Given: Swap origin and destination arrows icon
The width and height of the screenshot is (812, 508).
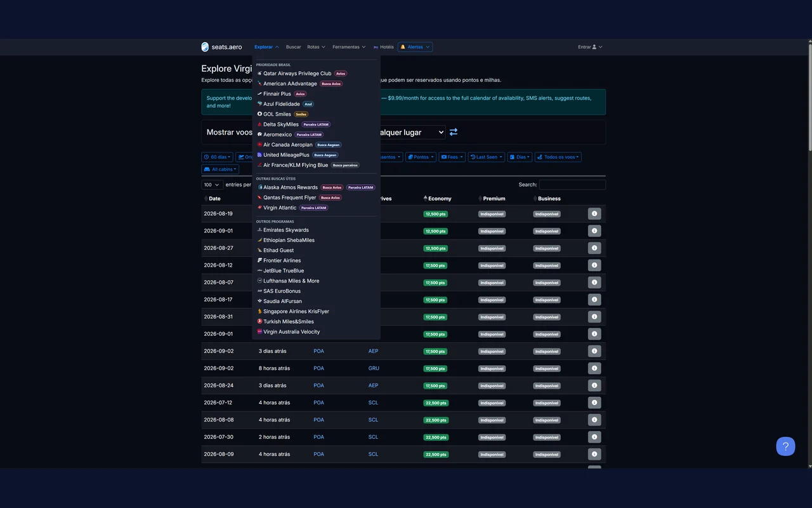Looking at the screenshot, I should point(454,132).
